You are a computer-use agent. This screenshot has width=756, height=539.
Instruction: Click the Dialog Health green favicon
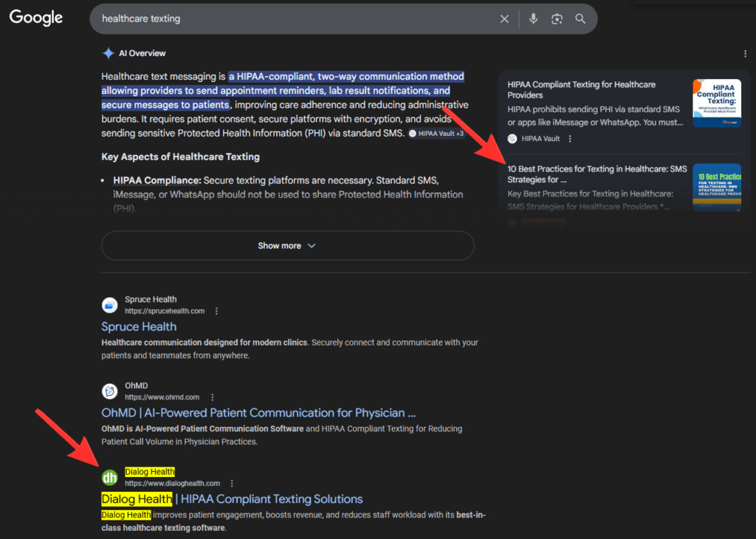[110, 477]
